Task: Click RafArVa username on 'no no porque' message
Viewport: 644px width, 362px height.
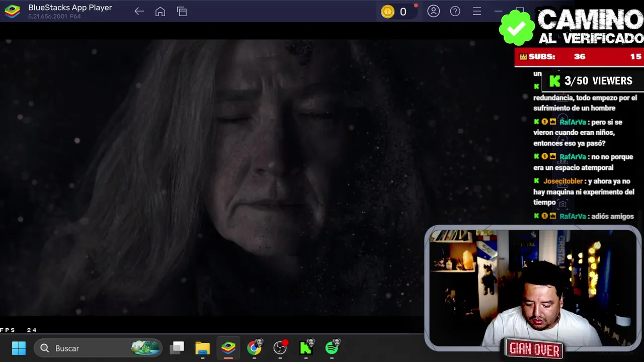Action: 573,157
